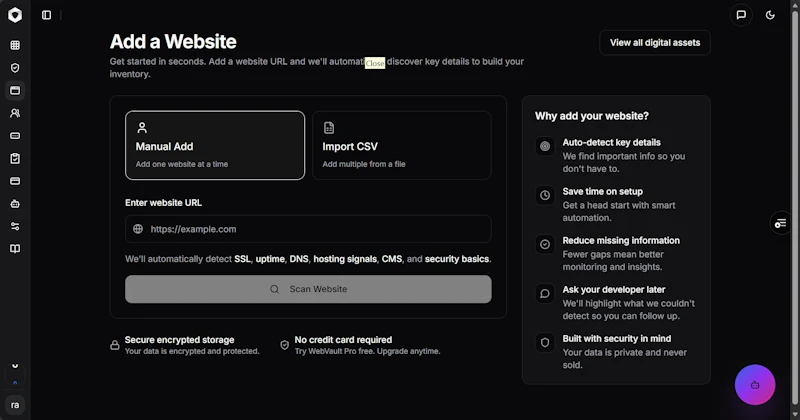The image size is (800, 420).
Task: Click the 'Auto-detect key details' title
Action: 611,142
